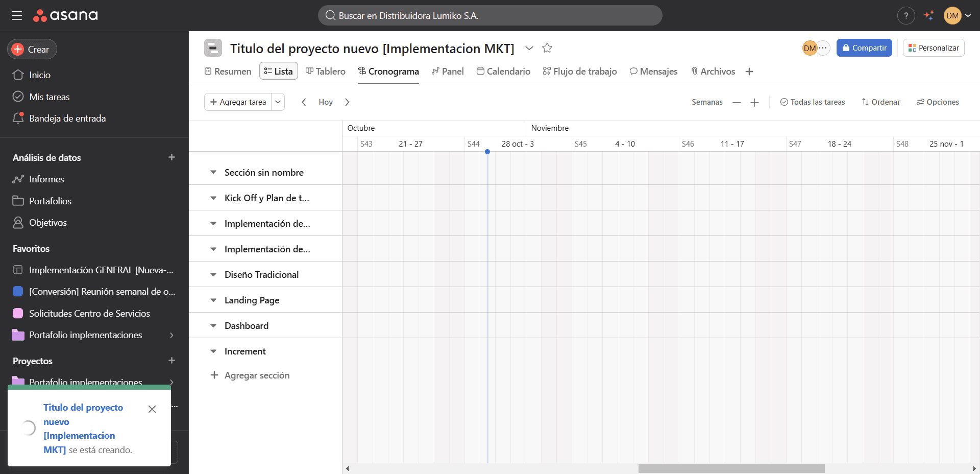Screen dimensions: 980x474
Task: Switch to Flujo de trabajo tab
Action: (580, 72)
